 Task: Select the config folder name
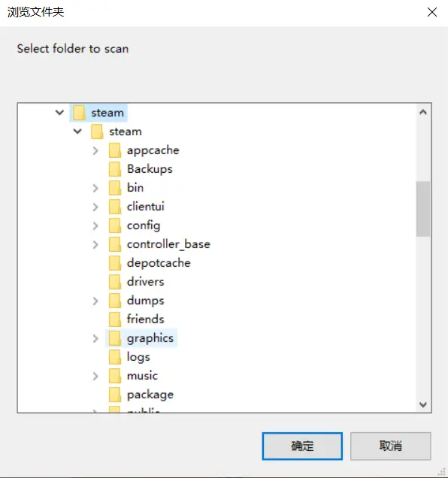(144, 226)
